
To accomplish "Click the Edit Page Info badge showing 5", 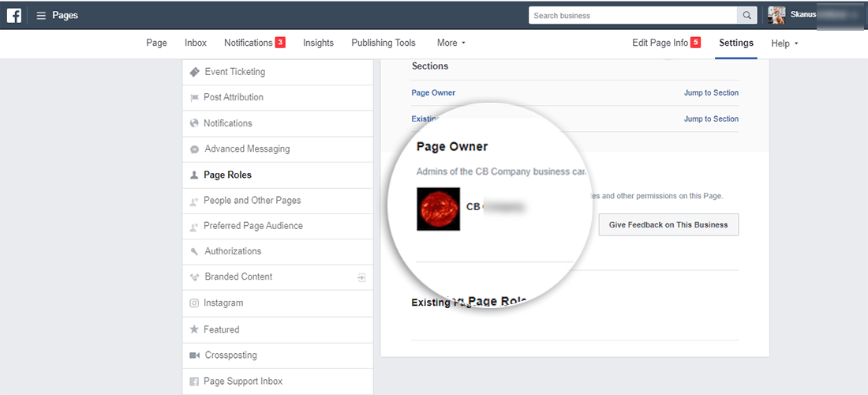I will pos(695,43).
